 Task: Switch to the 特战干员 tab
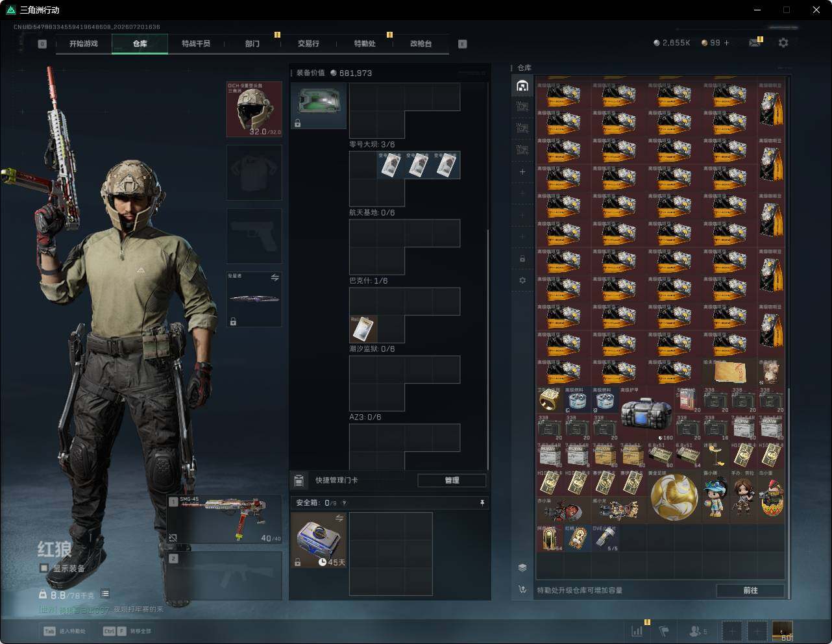click(196, 43)
